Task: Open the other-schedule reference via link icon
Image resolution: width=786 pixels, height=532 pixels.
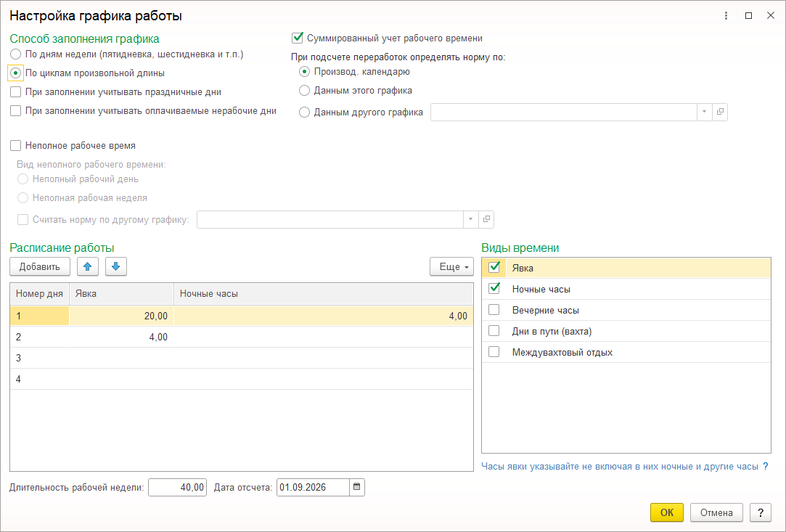Action: (720, 112)
